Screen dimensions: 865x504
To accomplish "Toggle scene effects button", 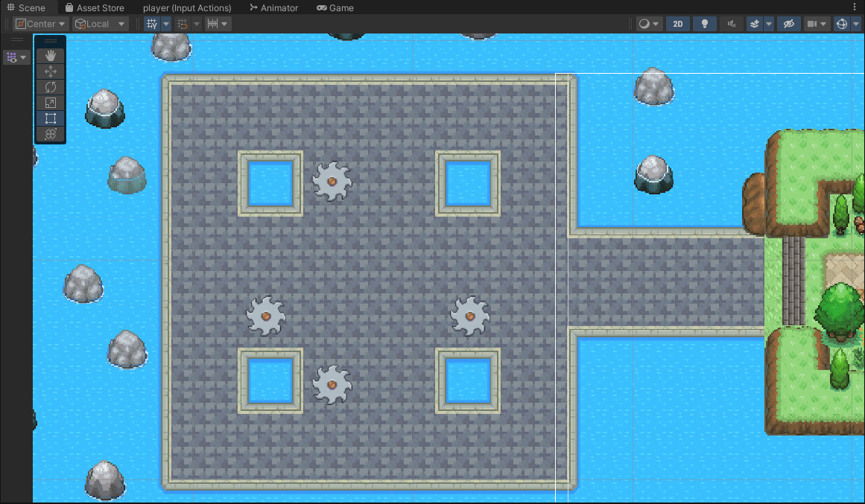I will pos(755,24).
